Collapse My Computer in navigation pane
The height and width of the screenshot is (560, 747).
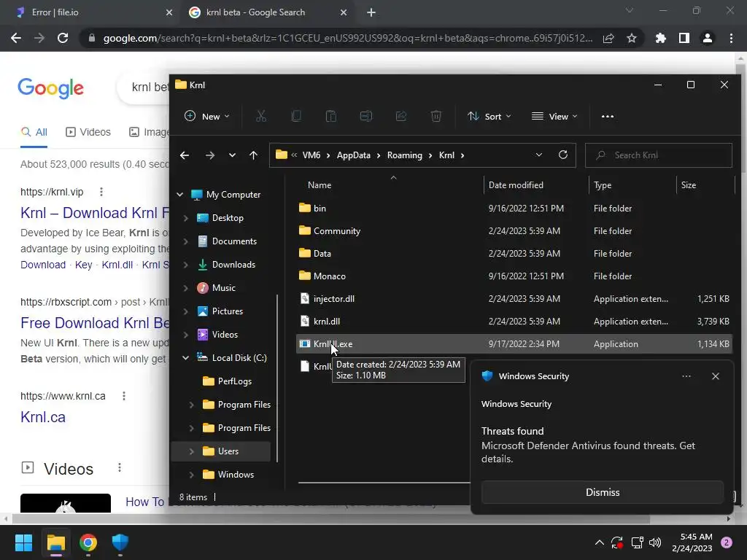pyautogui.click(x=180, y=194)
